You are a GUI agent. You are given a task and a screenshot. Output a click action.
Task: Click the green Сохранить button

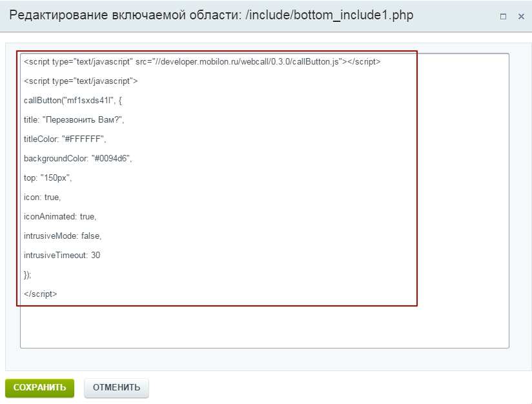click(39, 388)
